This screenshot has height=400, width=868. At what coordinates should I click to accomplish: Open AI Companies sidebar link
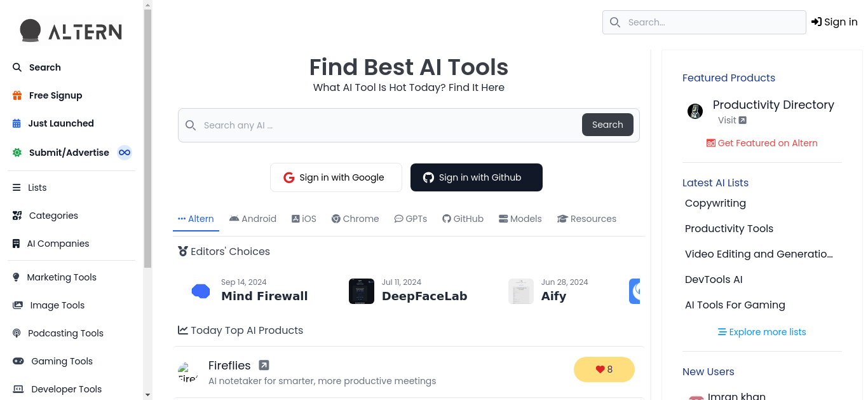58,244
